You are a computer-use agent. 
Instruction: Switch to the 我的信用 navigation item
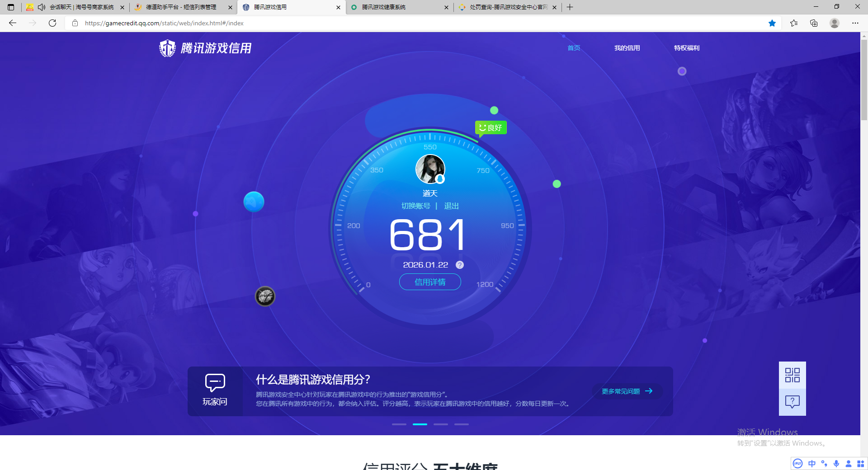(627, 48)
